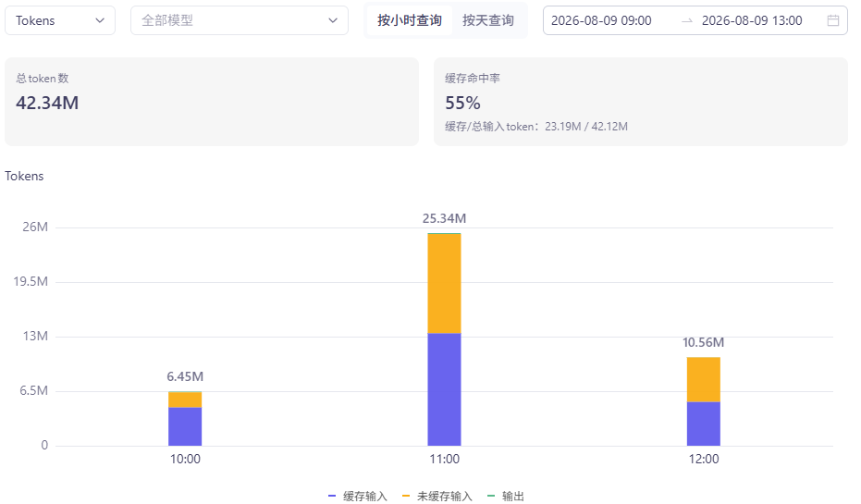Screen dimensions: 861x504
Task: Click the 10:00 blue cached-input bar segment
Action: click(x=185, y=426)
